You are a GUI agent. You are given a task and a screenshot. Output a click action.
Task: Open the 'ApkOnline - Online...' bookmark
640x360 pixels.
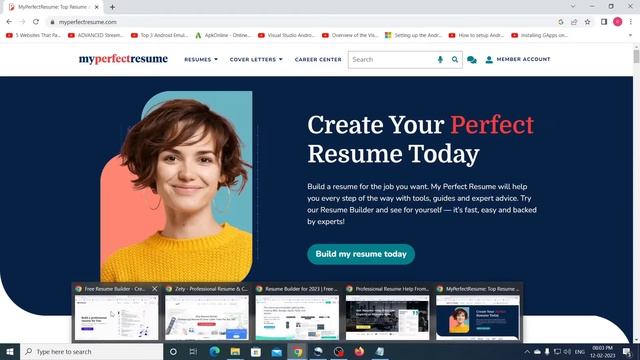pos(223,36)
